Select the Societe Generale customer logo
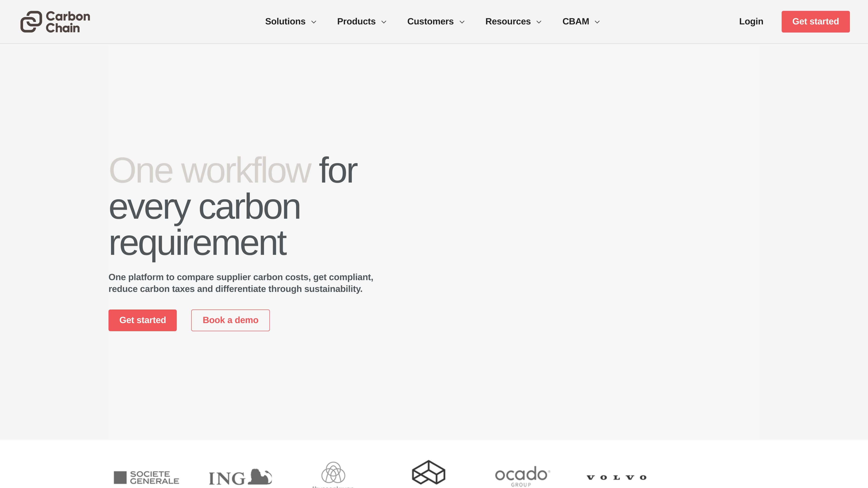This screenshot has width=868, height=488. 146,477
